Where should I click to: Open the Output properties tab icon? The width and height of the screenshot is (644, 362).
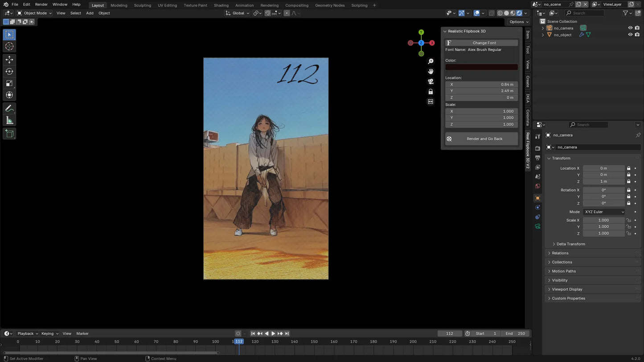(x=537, y=158)
